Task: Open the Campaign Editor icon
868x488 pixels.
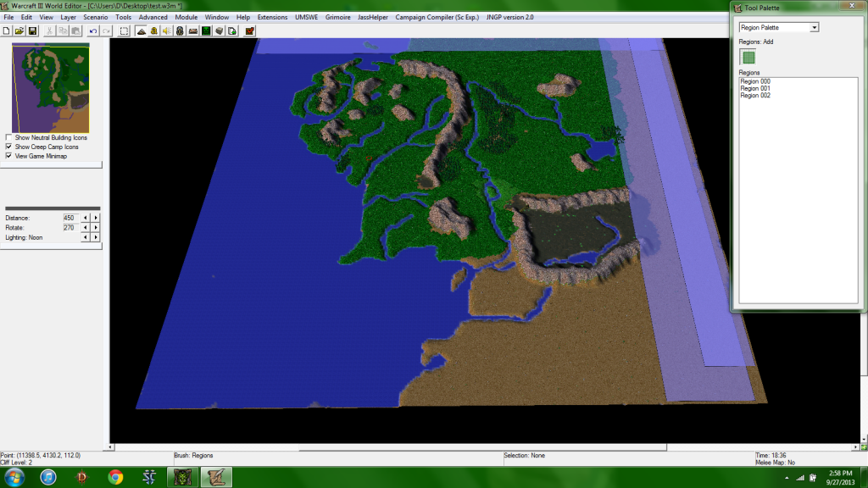Action: [193, 31]
